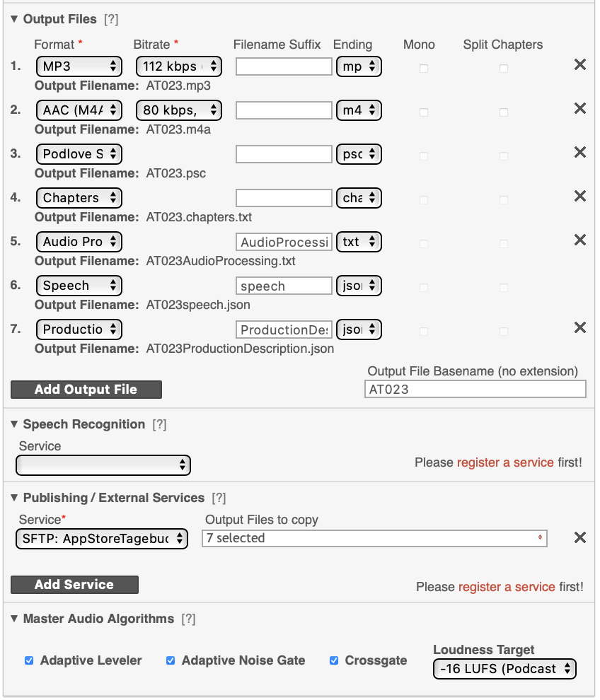Open Speech Recognition Service dropdown

pyautogui.click(x=103, y=465)
